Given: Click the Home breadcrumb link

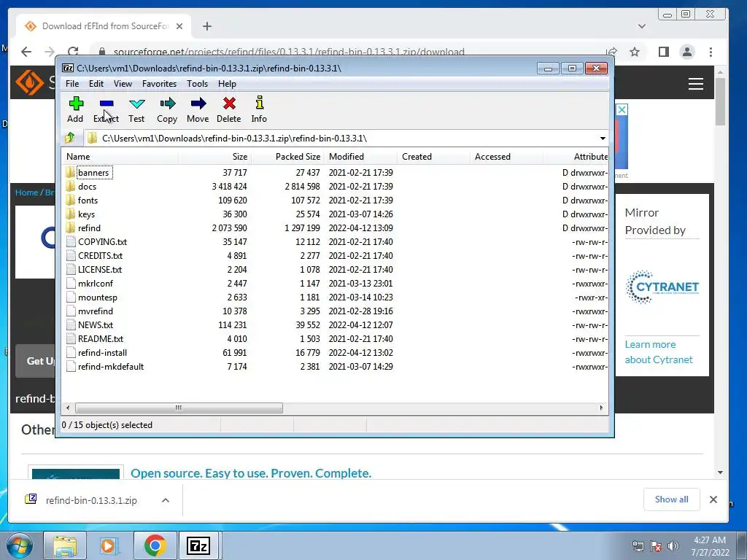Looking at the screenshot, I should click(x=26, y=192).
